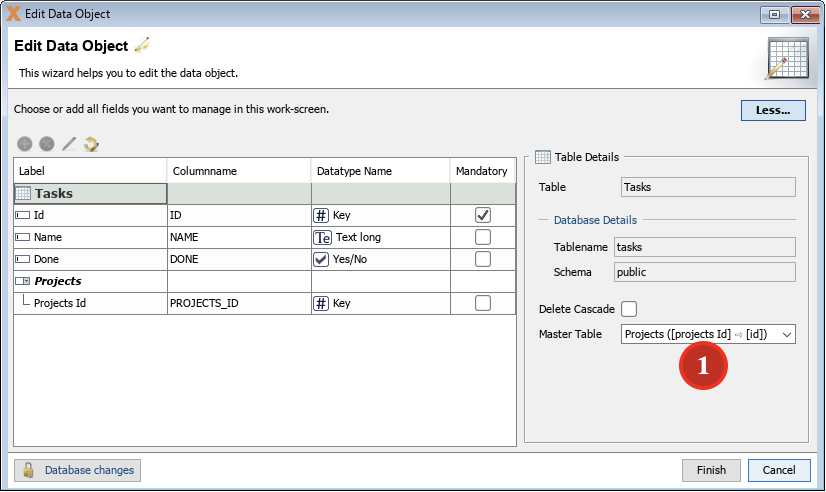The height and width of the screenshot is (492, 826).
Task: Click the Table Details grid icon
Action: tap(543, 157)
